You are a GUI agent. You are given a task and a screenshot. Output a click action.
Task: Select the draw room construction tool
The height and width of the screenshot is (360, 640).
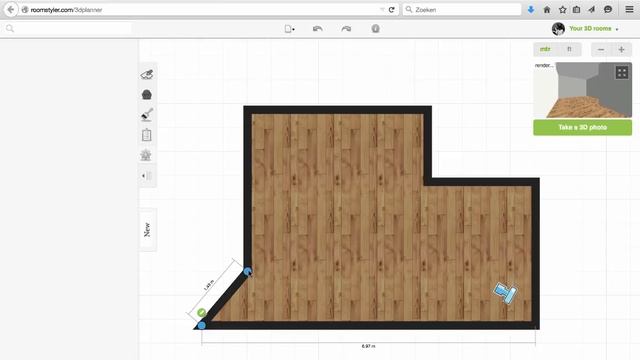click(x=147, y=74)
